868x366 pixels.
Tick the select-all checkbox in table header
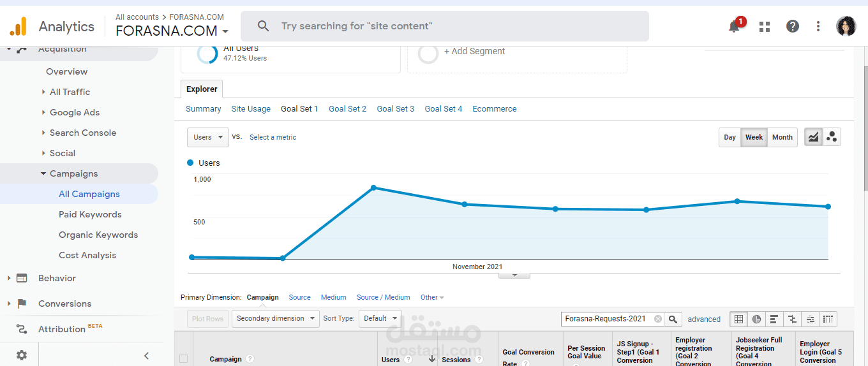pyautogui.click(x=183, y=359)
